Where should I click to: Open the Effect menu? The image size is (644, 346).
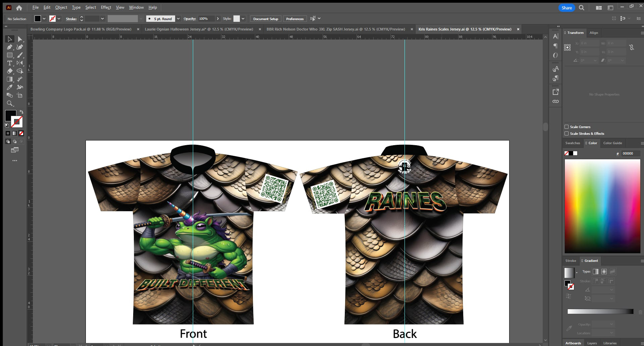click(x=106, y=7)
